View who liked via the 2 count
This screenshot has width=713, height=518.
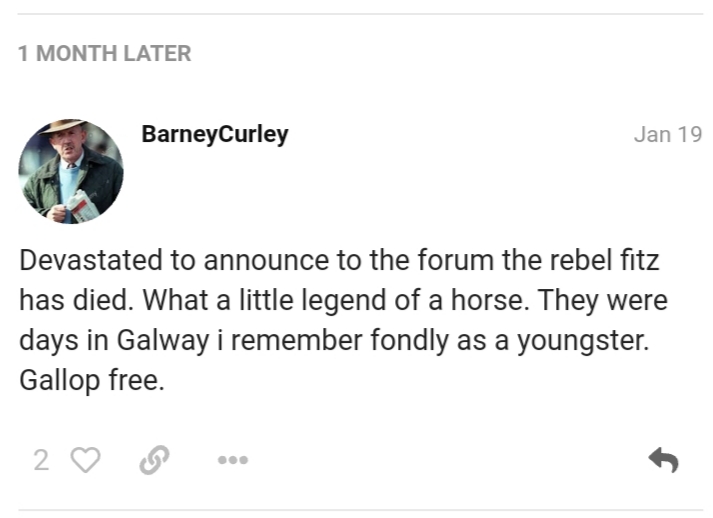click(x=41, y=460)
